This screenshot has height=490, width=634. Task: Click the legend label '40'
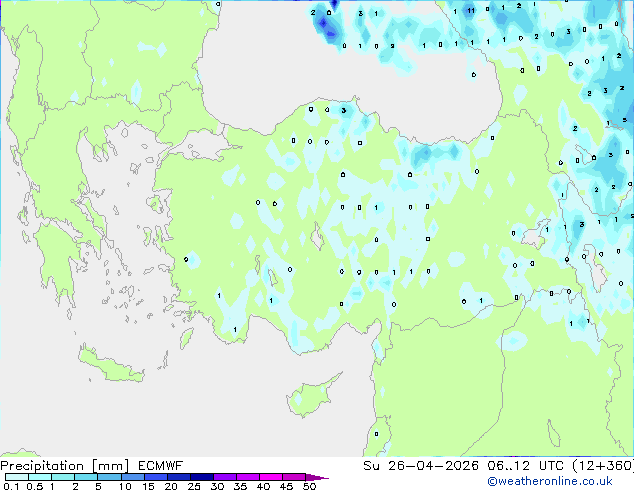(264, 486)
